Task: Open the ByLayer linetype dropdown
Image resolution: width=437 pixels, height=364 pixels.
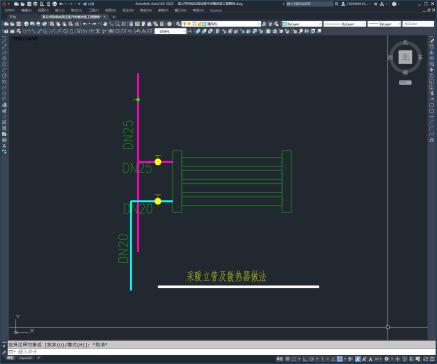Action: pos(345,24)
